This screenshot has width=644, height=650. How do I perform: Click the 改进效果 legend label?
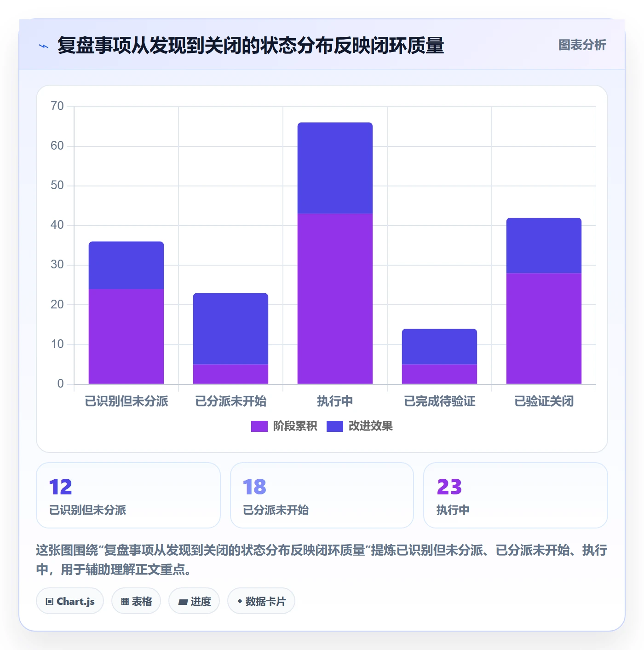[x=370, y=426]
